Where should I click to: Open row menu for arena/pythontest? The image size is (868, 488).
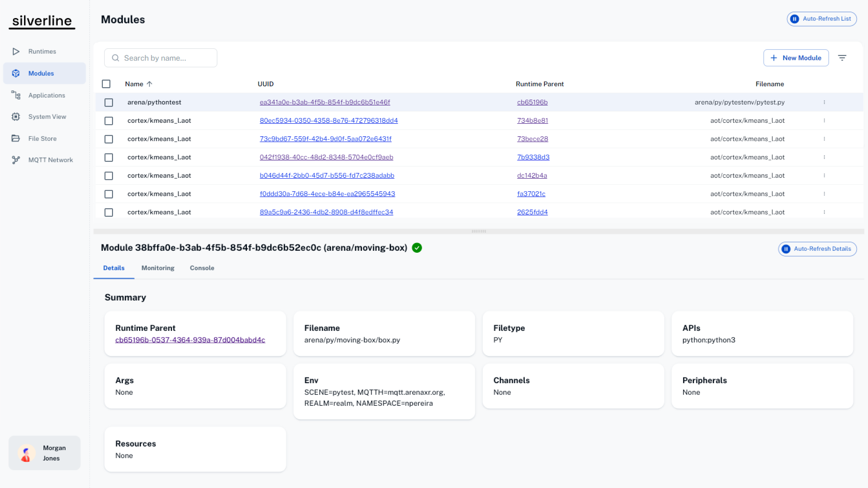click(824, 102)
